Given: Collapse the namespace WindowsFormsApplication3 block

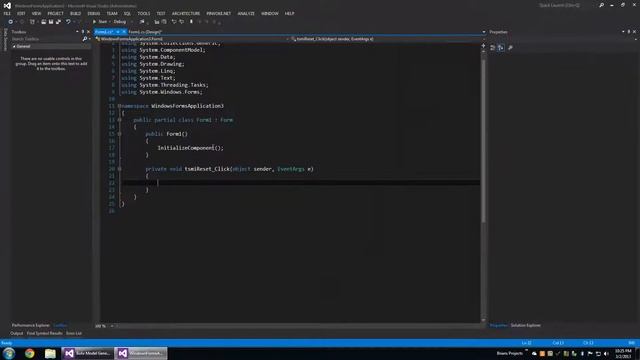Looking at the screenshot, I should (x=120, y=106).
